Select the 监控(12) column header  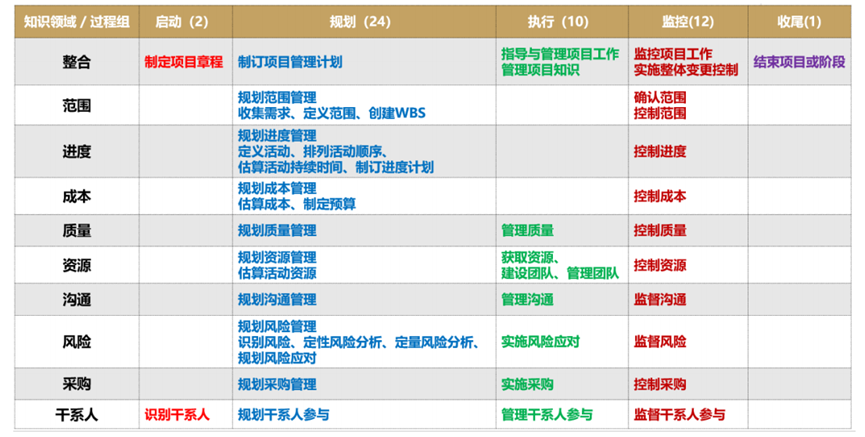coord(687,21)
